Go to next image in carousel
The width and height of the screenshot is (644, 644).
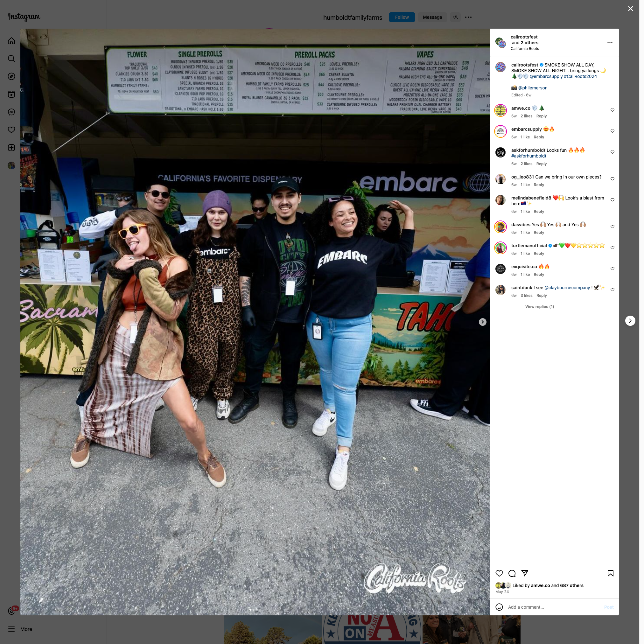coord(482,322)
